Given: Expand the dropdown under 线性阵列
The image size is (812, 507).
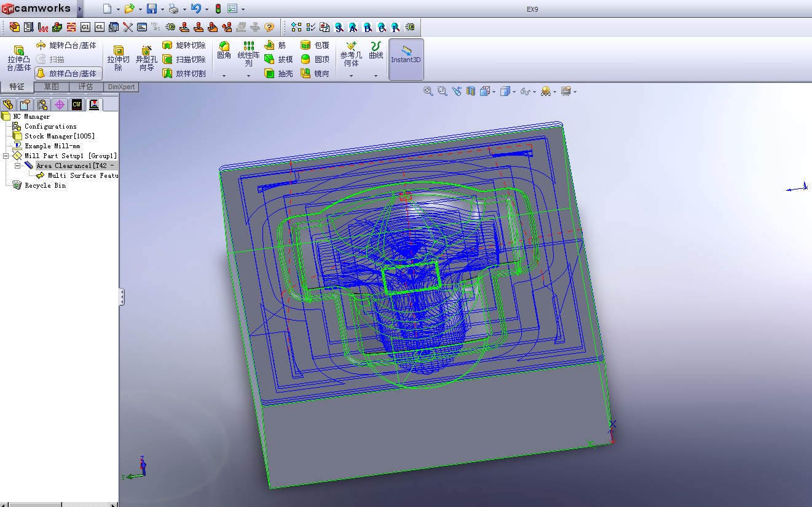Looking at the screenshot, I should 249,76.
